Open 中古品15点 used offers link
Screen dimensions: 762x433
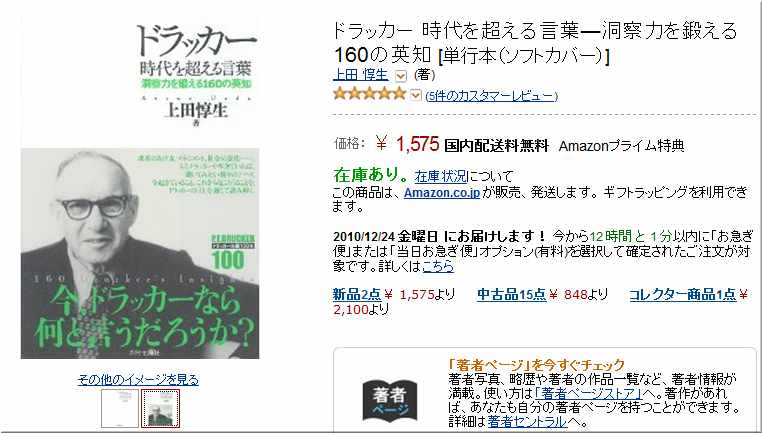511,294
